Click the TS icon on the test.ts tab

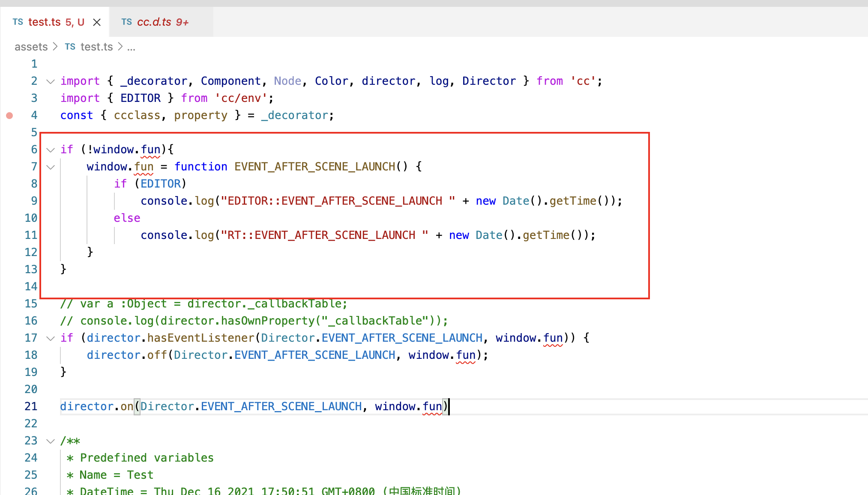click(x=18, y=22)
